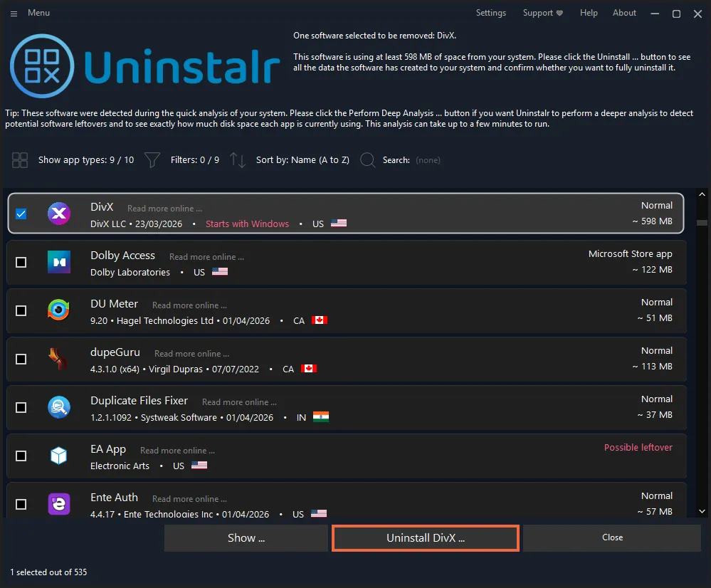The image size is (711, 588).
Task: Click the EA App cube icon
Action: pyautogui.click(x=59, y=456)
